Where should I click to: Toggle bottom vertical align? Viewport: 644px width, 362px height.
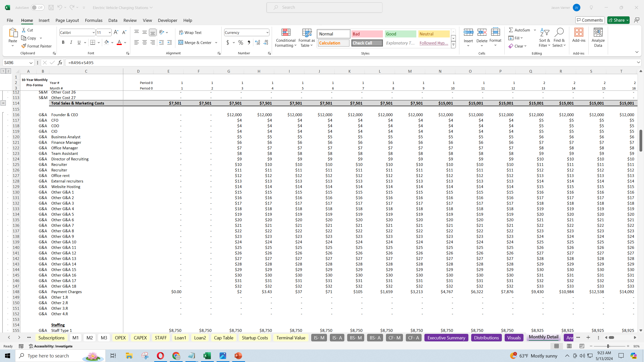point(152,32)
